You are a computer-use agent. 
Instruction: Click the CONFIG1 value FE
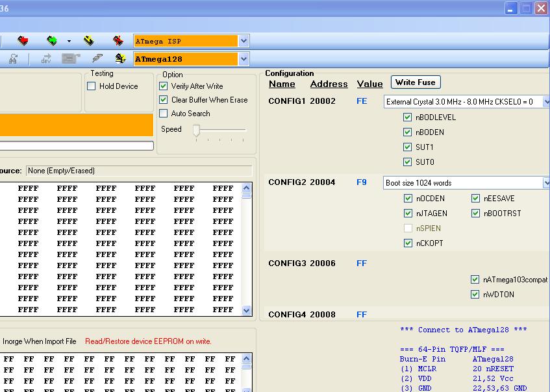pyautogui.click(x=362, y=101)
